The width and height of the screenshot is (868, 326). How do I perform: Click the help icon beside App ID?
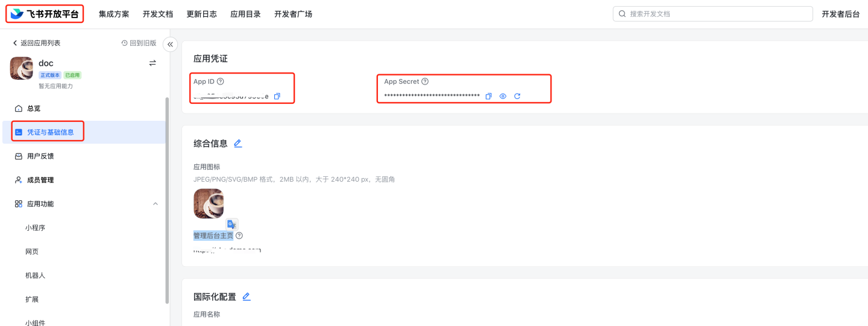[x=220, y=81]
